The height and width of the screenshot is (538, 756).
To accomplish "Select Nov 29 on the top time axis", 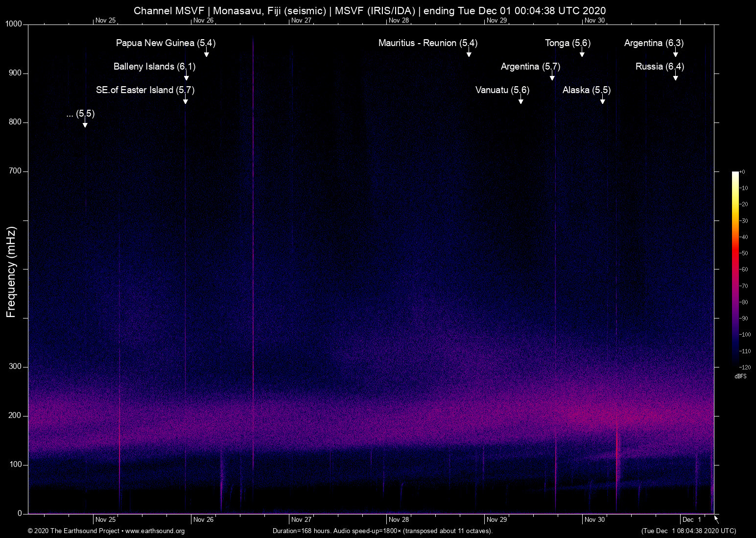I will (496, 20).
